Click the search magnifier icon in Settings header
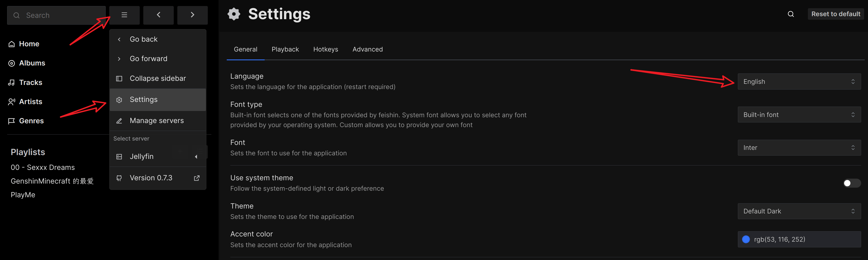The height and width of the screenshot is (260, 868). pos(791,14)
